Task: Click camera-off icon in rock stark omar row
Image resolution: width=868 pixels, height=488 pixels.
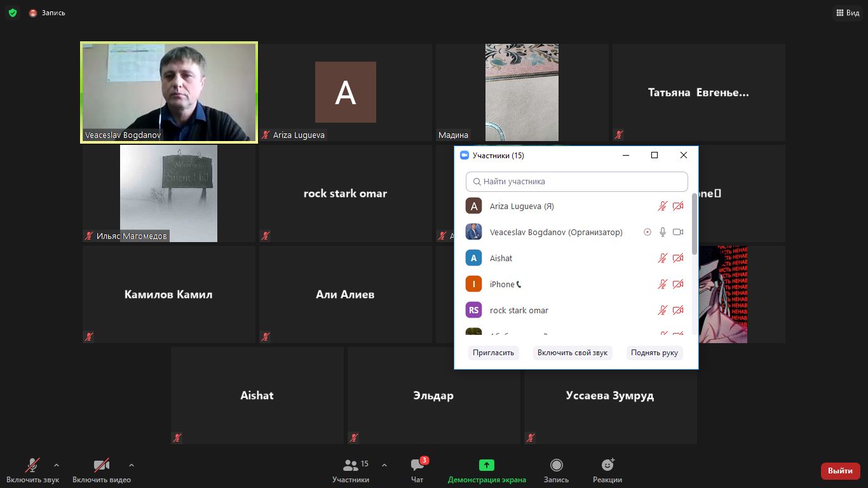Action: point(678,310)
